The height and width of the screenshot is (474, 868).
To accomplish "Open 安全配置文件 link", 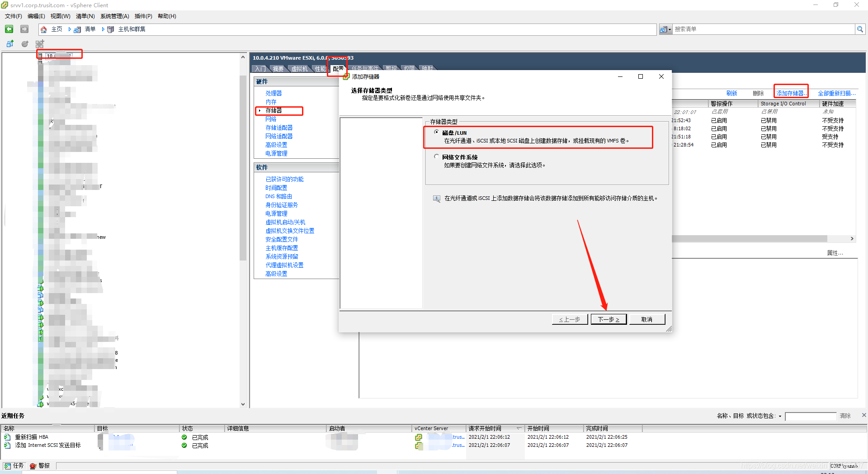I will click(x=282, y=239).
